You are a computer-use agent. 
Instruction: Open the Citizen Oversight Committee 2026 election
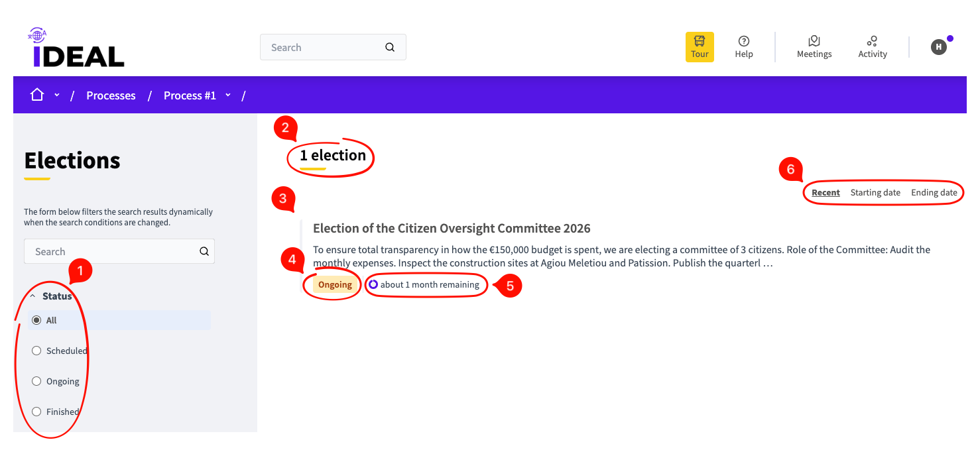[x=451, y=228]
